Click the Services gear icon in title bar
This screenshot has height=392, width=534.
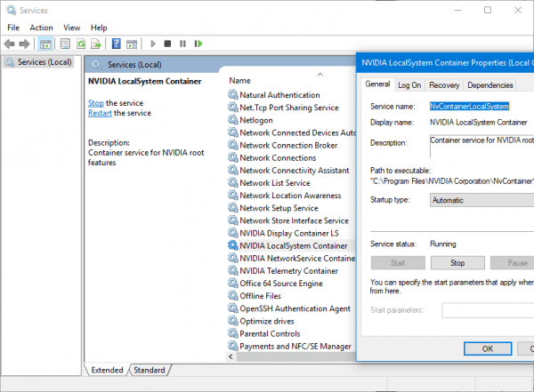pos(11,10)
